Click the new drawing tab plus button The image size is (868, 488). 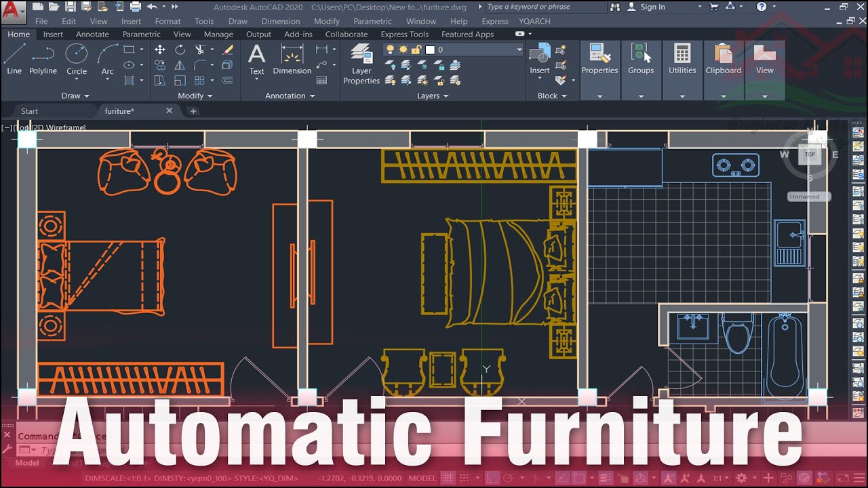(x=193, y=111)
